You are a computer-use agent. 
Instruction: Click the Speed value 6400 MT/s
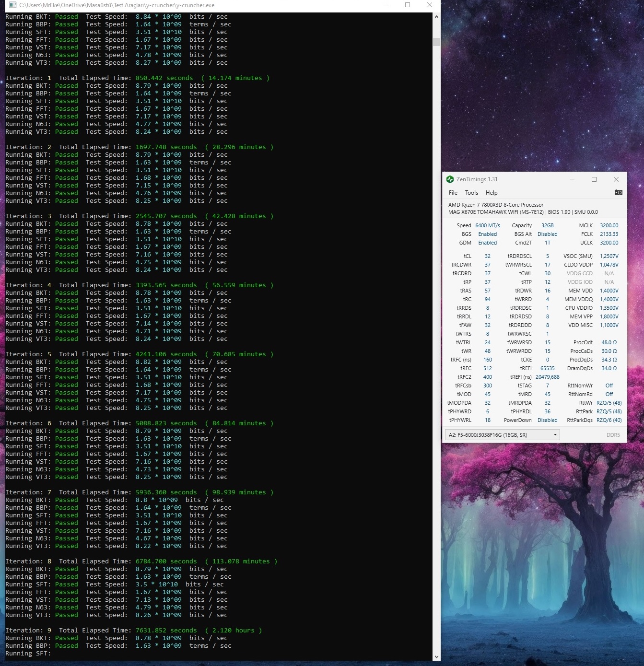tap(488, 225)
